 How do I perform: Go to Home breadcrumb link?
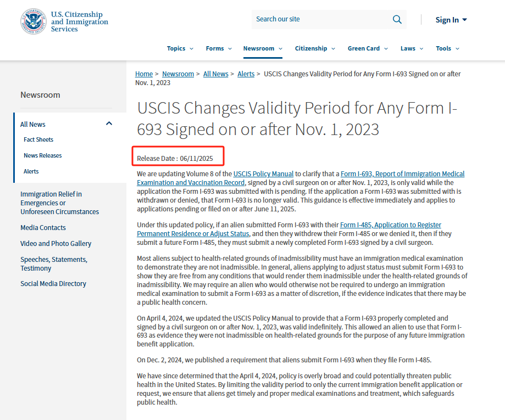(x=144, y=74)
